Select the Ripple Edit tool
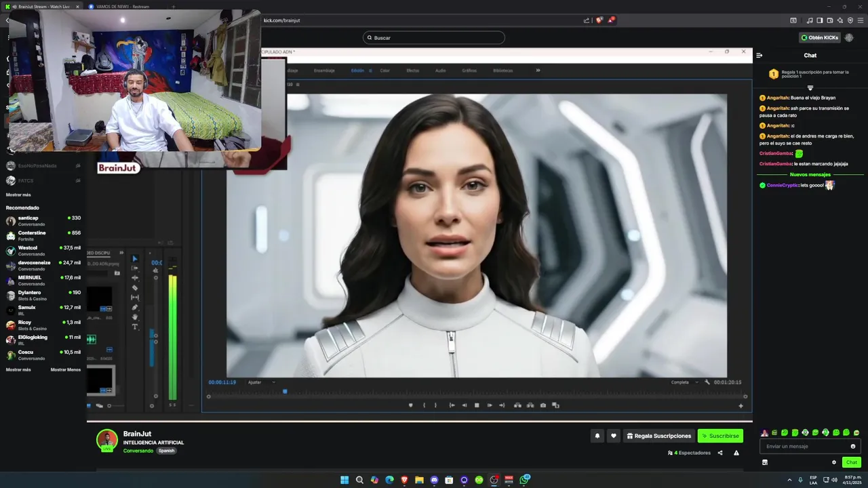The height and width of the screenshot is (488, 868). (x=134, y=278)
